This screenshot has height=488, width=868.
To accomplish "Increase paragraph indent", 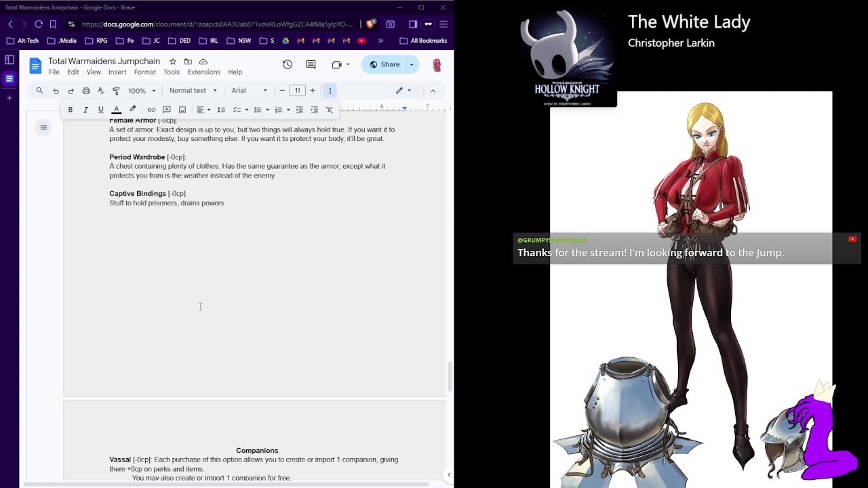I will pyautogui.click(x=314, y=110).
